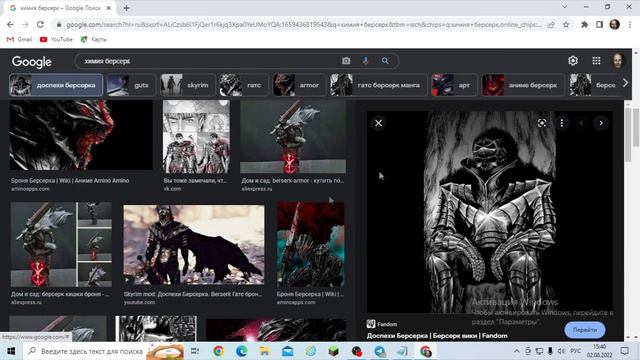This screenshot has width=640, height=360.
Task: Open the Windows notification center
Action: pos(625,351)
